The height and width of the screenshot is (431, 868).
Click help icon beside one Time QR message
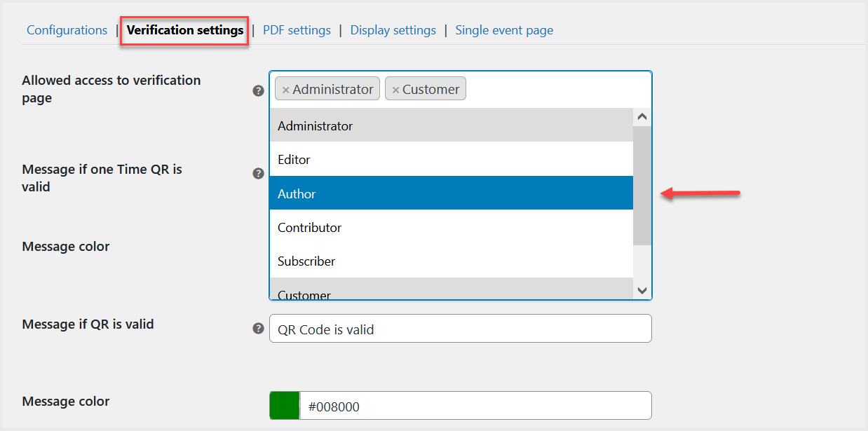[259, 174]
